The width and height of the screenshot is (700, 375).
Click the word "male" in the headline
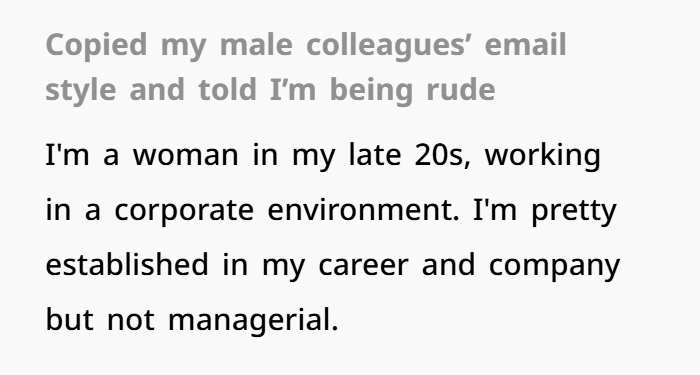[256, 45]
